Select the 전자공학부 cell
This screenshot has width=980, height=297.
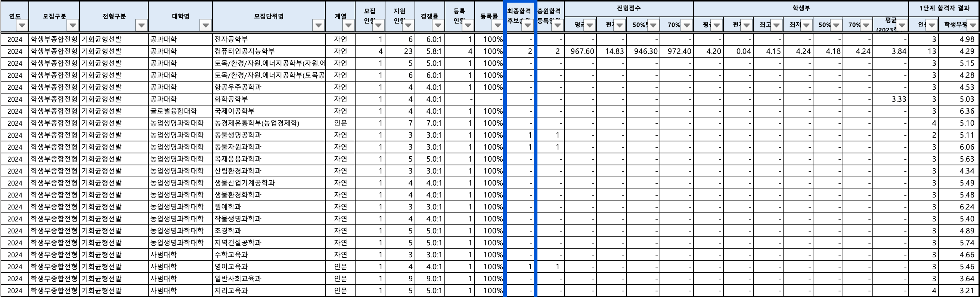[269, 39]
